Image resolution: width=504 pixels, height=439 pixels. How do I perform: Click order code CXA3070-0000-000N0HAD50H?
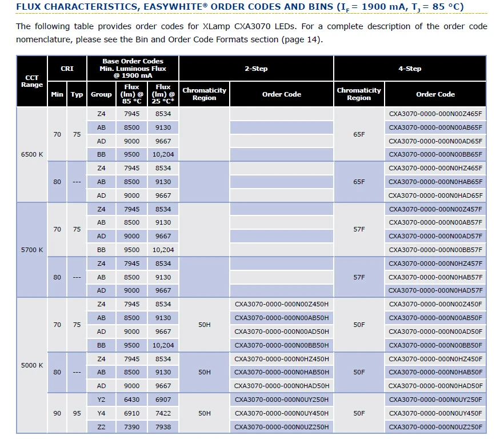point(282,386)
